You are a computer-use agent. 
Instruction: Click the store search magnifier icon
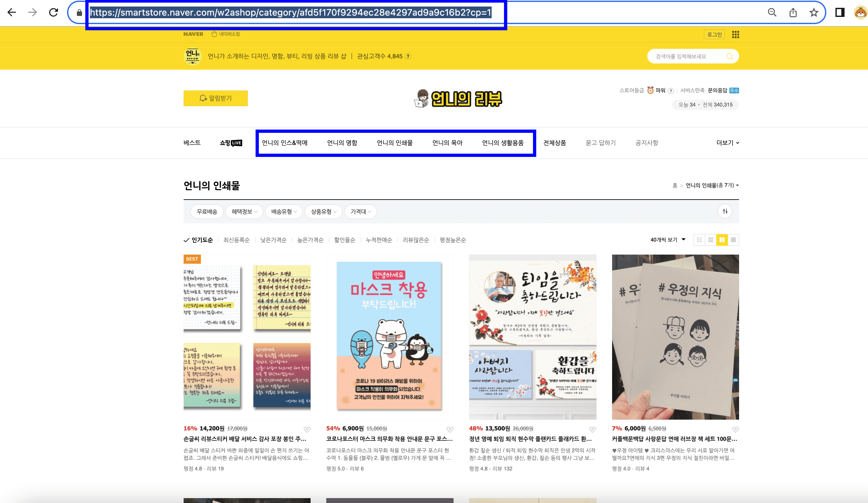(x=730, y=56)
